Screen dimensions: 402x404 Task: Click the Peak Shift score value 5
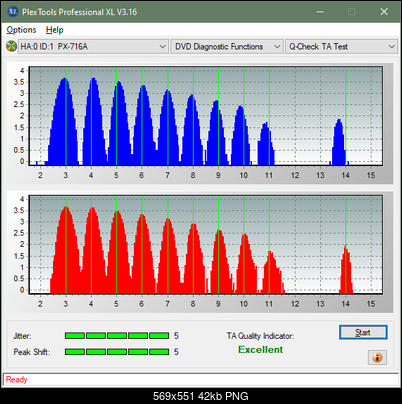click(176, 352)
